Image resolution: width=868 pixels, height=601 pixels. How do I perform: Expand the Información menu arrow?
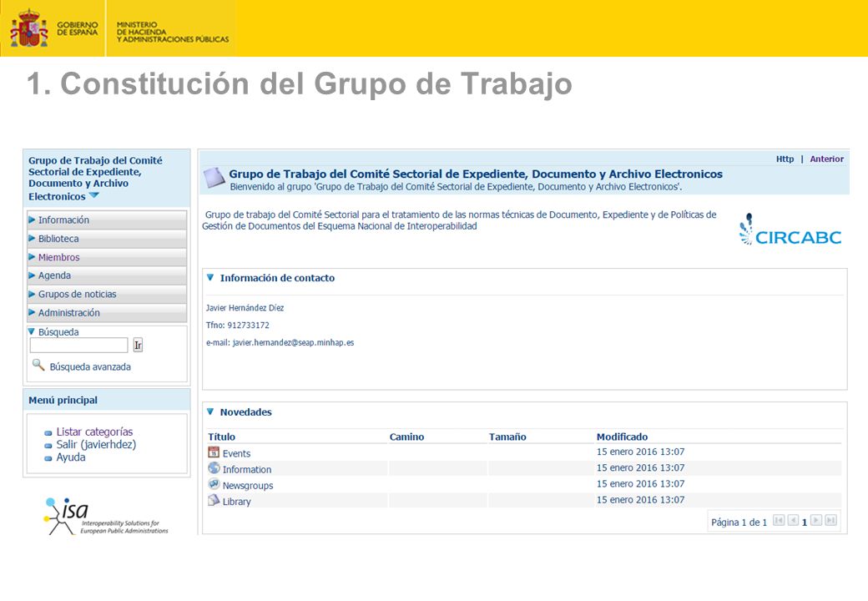point(32,220)
